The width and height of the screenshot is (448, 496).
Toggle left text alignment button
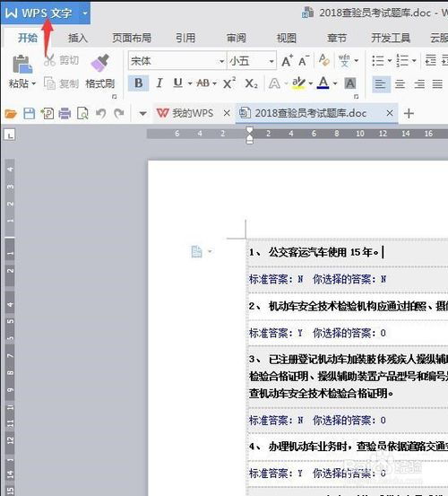[x=381, y=84]
